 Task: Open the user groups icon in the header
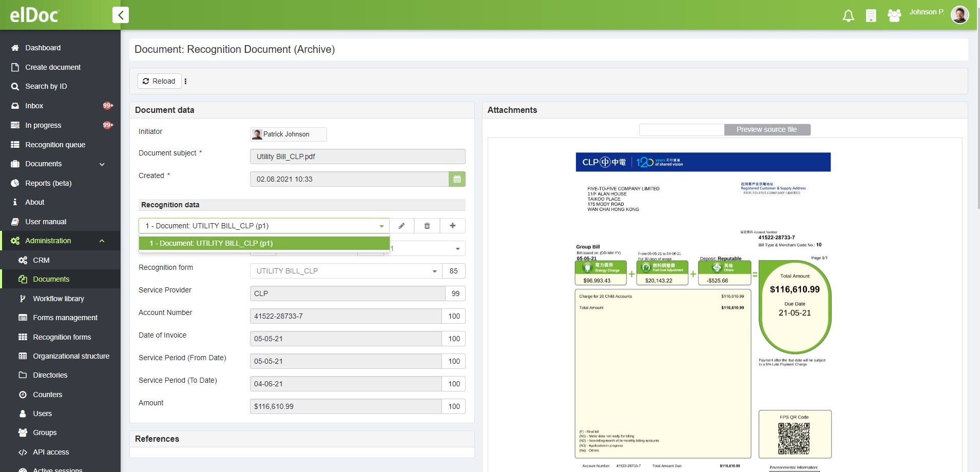(894, 15)
